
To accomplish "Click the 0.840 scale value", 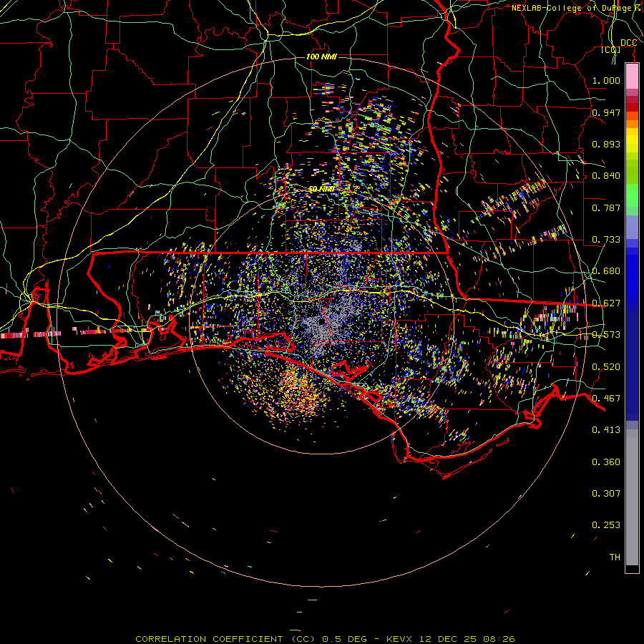I will pos(606,176).
